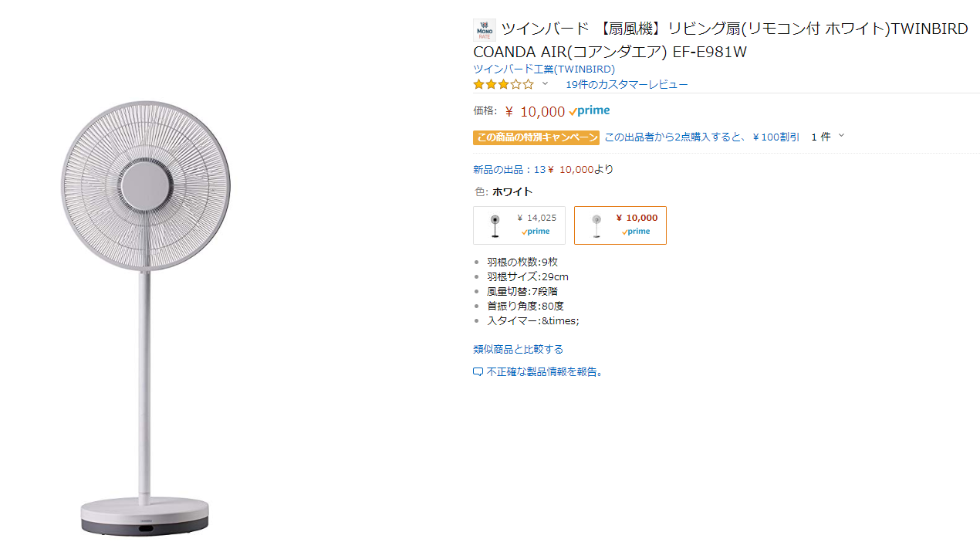The image size is (980, 542).
Task: Click the prime logo beside the main price
Action: 590,111
